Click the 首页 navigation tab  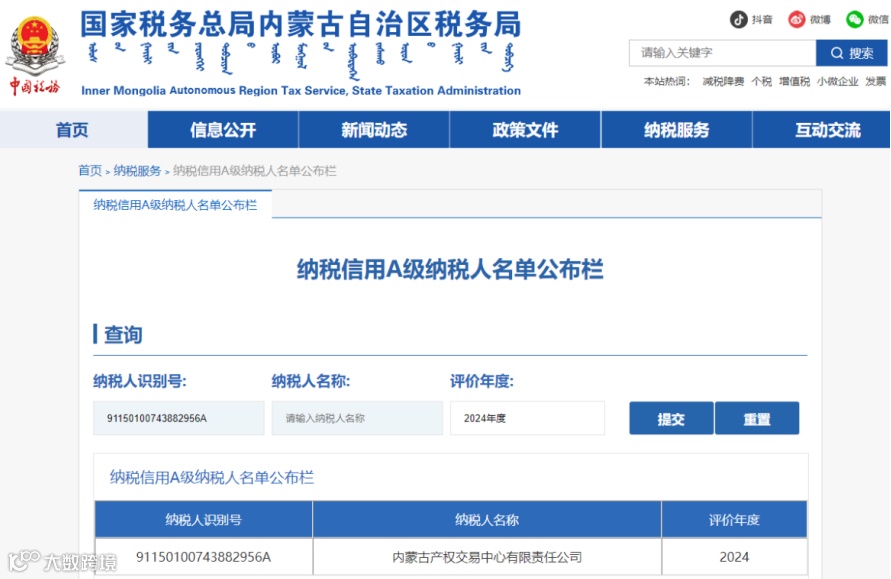click(72, 129)
